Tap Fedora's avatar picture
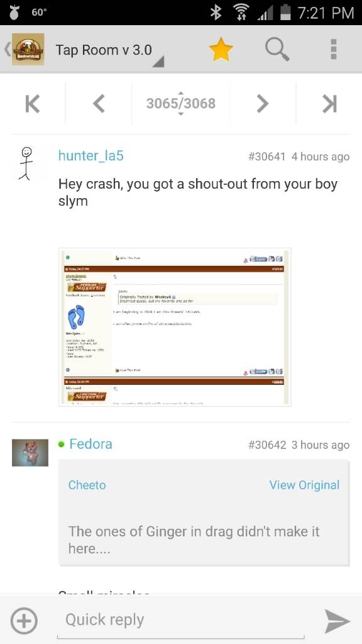This screenshot has height=644, width=362. pyautogui.click(x=30, y=453)
